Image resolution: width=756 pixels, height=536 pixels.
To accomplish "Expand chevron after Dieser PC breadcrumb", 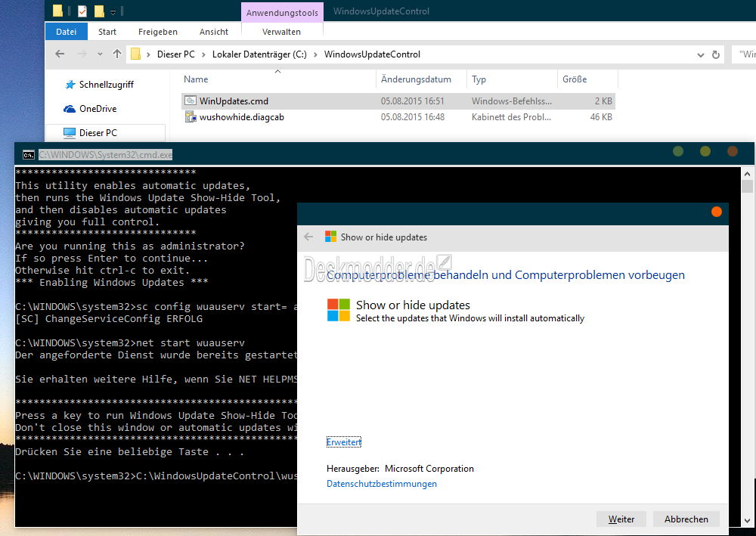I will (203, 54).
